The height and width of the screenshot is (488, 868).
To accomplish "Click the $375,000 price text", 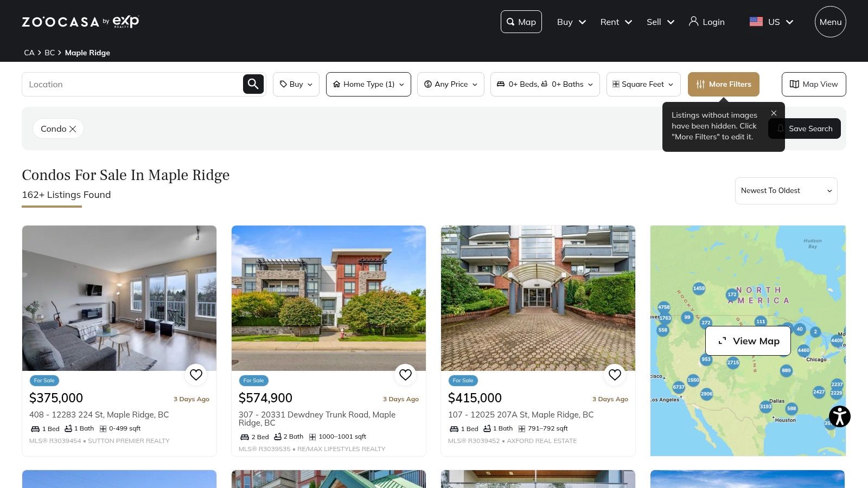I will tap(56, 398).
